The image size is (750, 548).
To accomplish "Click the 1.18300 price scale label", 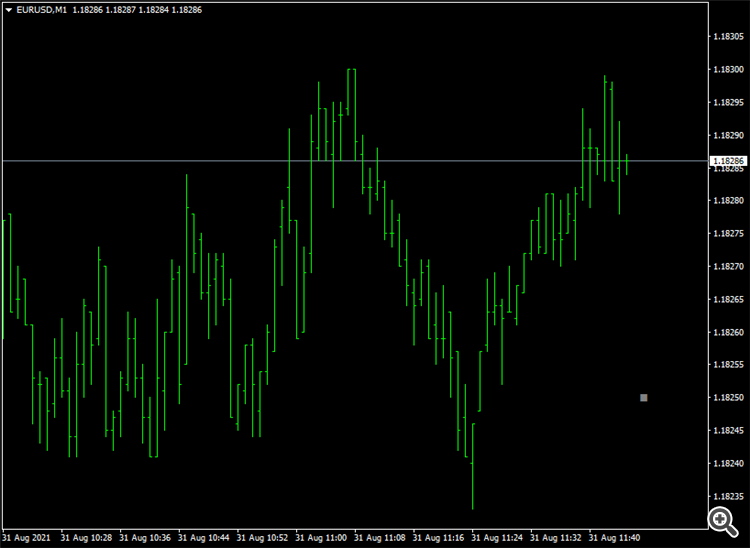I will point(728,69).
